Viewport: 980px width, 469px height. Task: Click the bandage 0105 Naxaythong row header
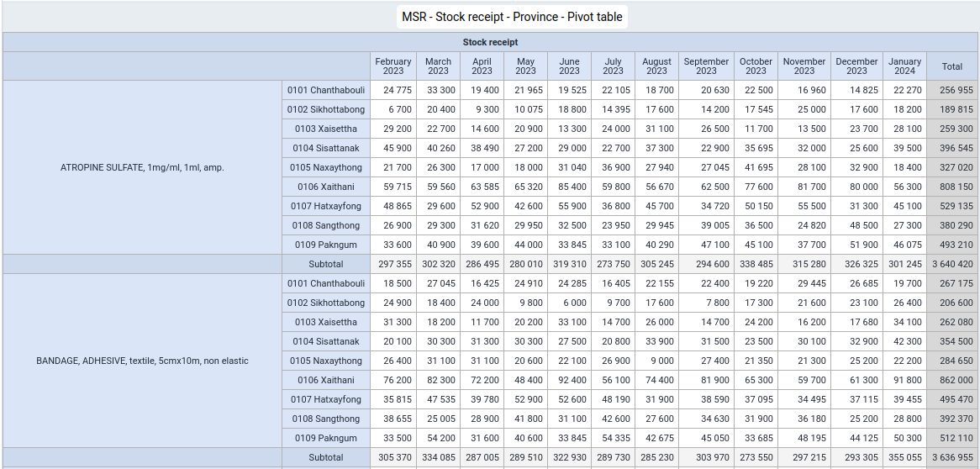pos(326,361)
